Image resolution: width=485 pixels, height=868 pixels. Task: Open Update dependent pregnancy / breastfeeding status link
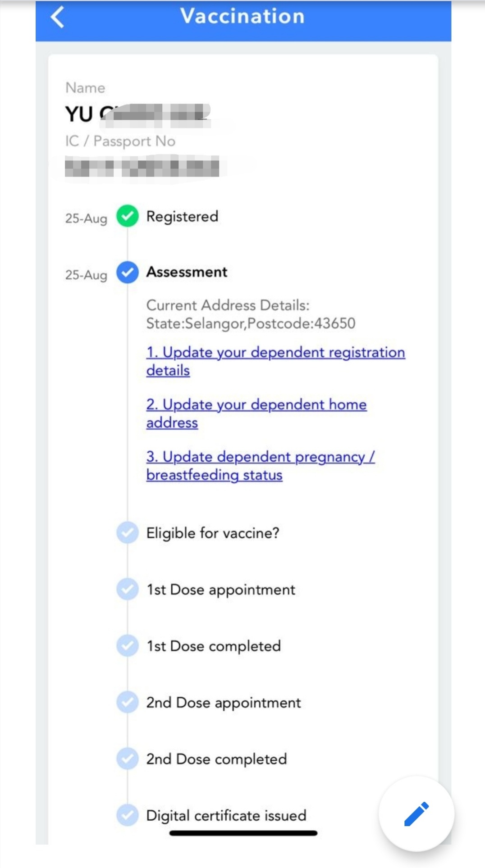click(260, 457)
